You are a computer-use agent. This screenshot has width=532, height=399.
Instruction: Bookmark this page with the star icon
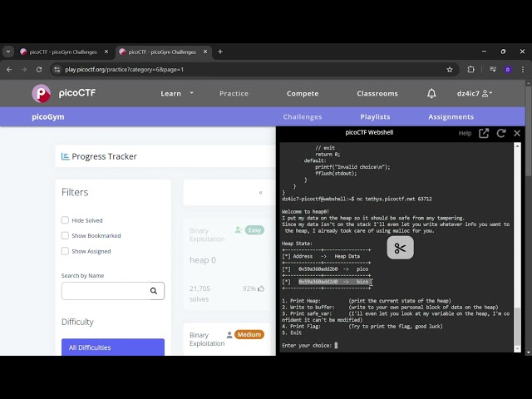pyautogui.click(x=450, y=70)
